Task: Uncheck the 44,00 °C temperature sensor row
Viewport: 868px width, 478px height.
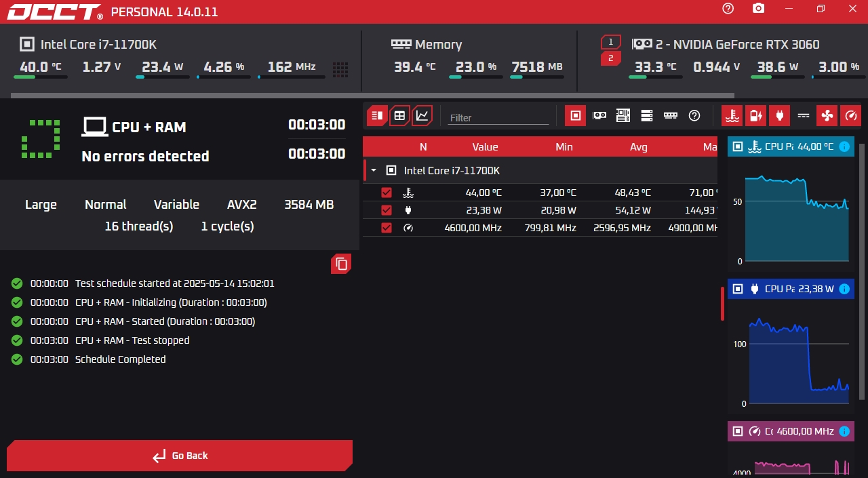Action: click(x=387, y=193)
